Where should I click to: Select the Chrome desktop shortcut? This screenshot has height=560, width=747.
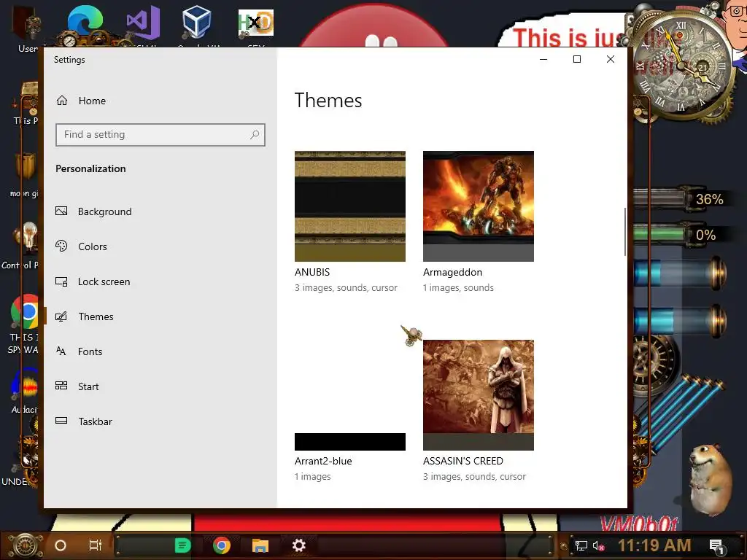click(26, 312)
